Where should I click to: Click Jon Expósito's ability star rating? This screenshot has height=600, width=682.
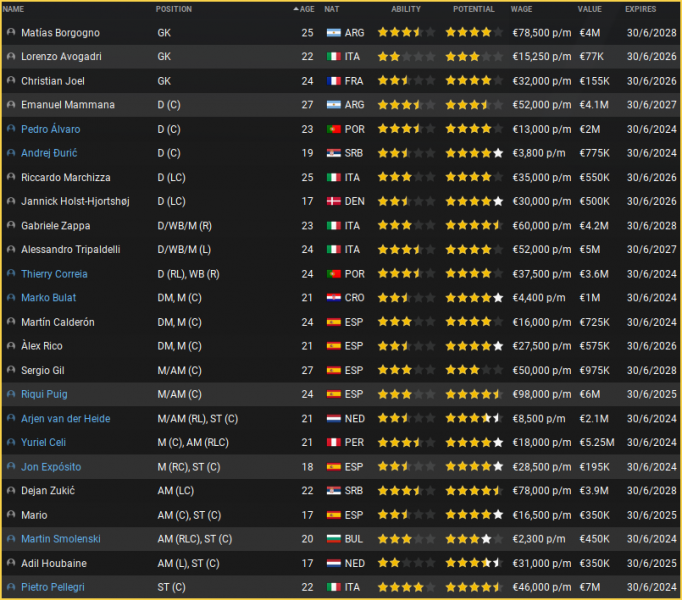405,467
